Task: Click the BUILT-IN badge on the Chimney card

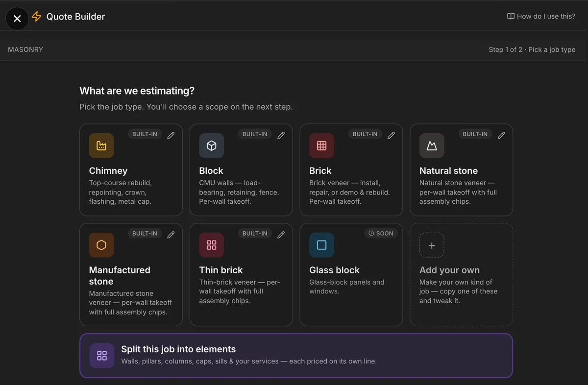Action: (x=145, y=134)
